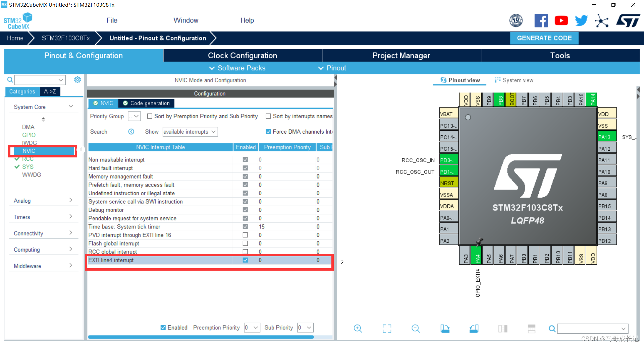The width and height of the screenshot is (644, 345).
Task: Click the ST community network icon
Action: coord(601,20)
